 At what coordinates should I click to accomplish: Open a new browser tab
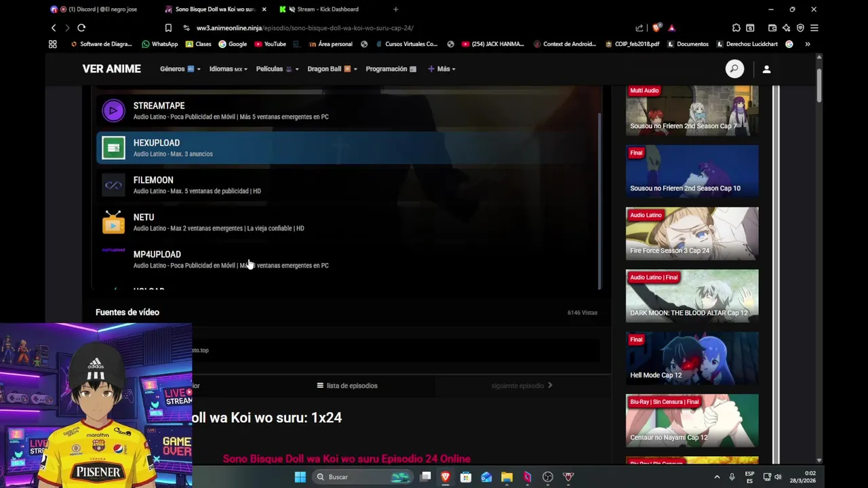click(x=395, y=9)
